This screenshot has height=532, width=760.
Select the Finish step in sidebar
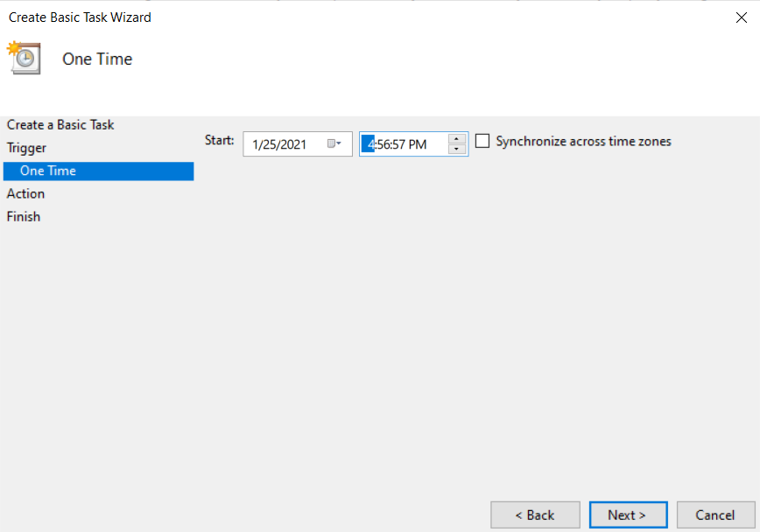point(24,217)
